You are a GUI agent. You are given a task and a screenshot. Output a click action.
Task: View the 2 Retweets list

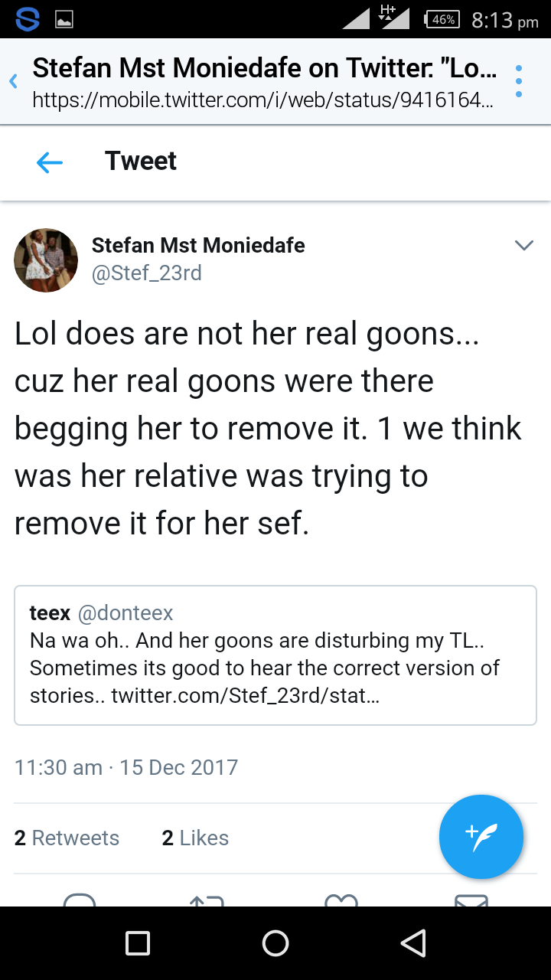67,838
